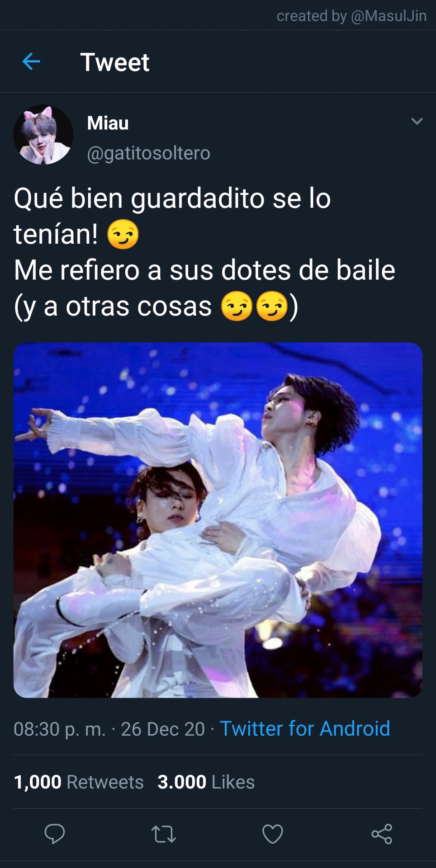Image resolution: width=436 pixels, height=868 pixels.
Task: Tap the 26 Dec 20 date
Action: [163, 729]
